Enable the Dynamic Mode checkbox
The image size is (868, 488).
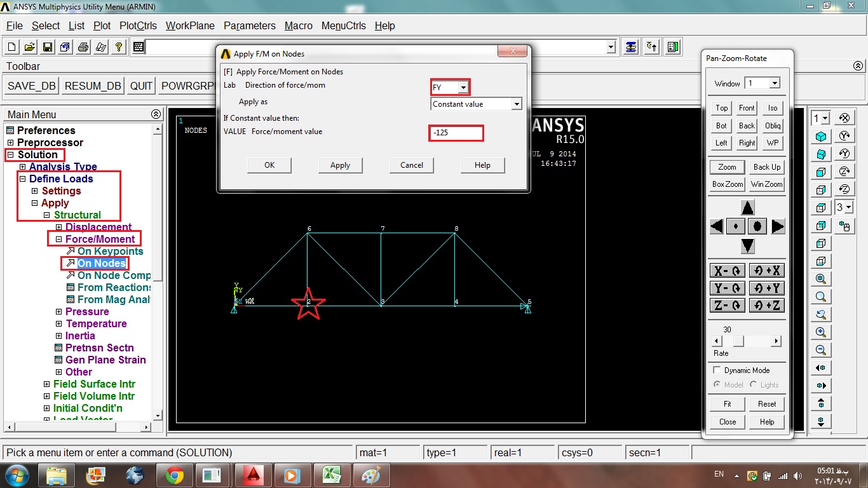pos(717,370)
